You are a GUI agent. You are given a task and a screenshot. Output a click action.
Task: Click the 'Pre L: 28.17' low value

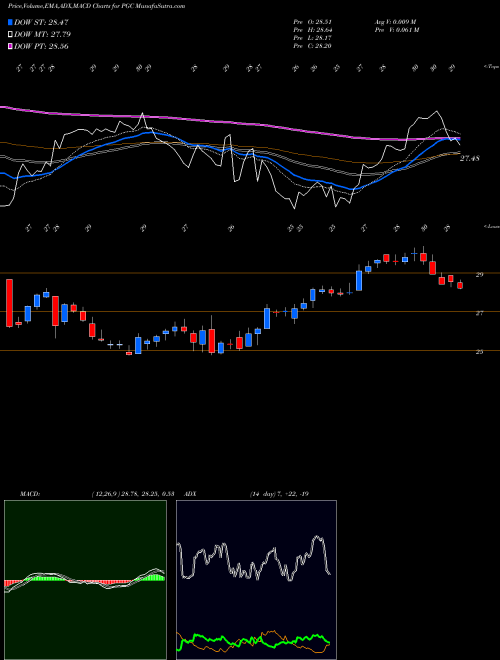pos(312,38)
